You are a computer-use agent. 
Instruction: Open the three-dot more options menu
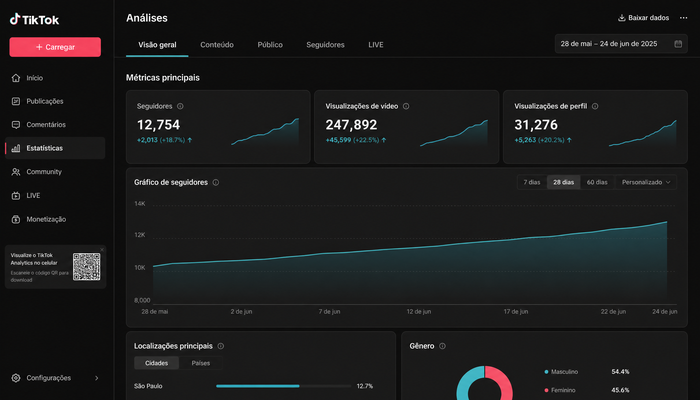(x=683, y=18)
